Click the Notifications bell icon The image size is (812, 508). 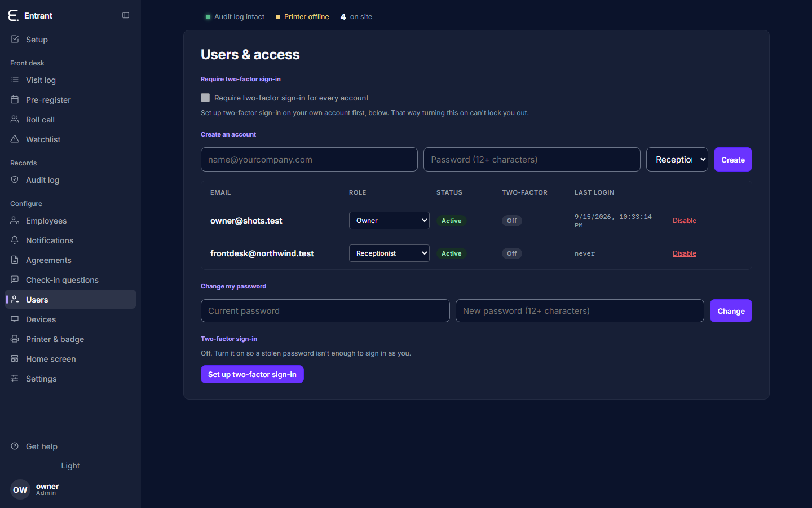pyautogui.click(x=15, y=240)
